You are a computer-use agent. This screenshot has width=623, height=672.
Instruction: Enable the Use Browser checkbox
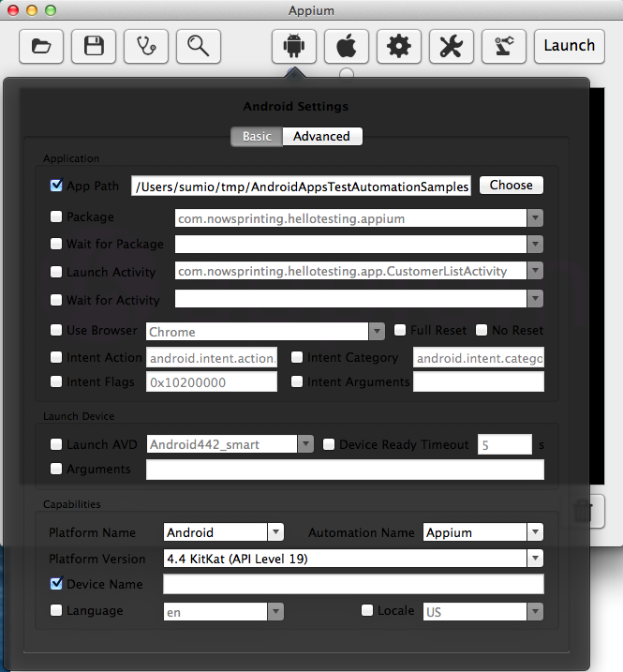pyautogui.click(x=56, y=330)
